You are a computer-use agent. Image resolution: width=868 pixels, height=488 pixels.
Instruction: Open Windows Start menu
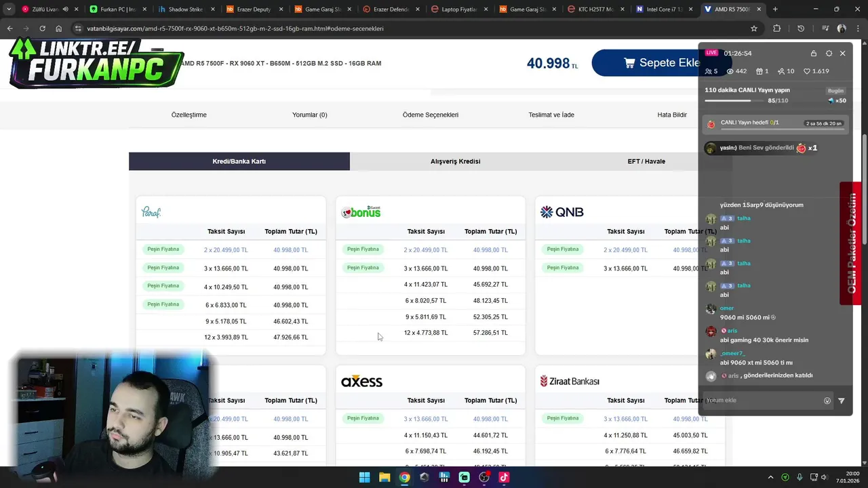(x=364, y=477)
